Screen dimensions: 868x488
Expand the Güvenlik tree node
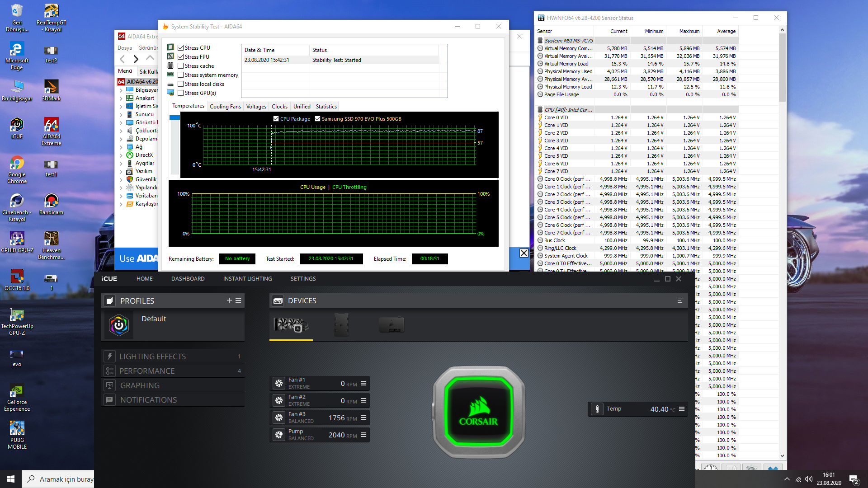[x=121, y=179]
